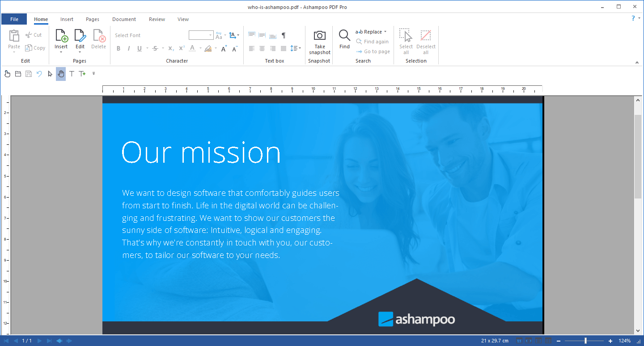
Task: Open the font size dropdown
Action: [x=210, y=35]
